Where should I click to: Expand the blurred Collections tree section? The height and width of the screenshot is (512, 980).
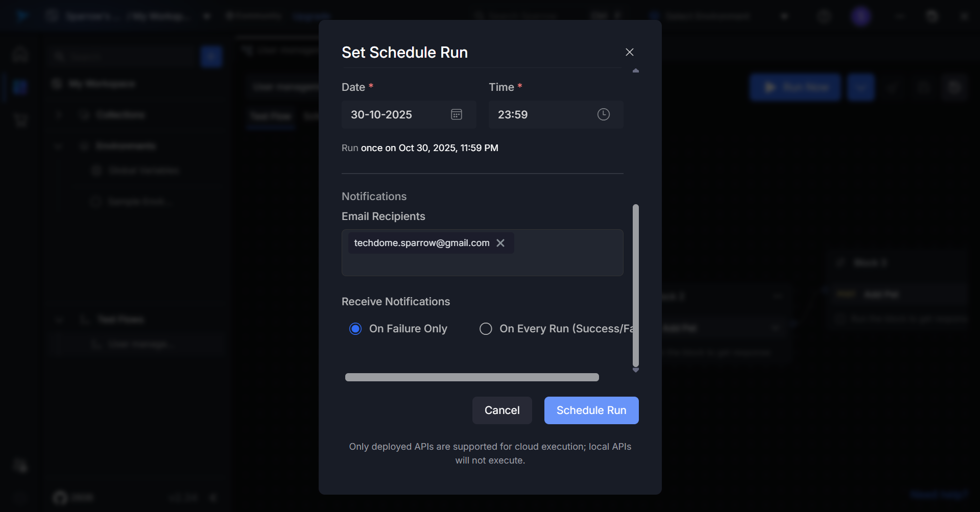[x=59, y=115]
